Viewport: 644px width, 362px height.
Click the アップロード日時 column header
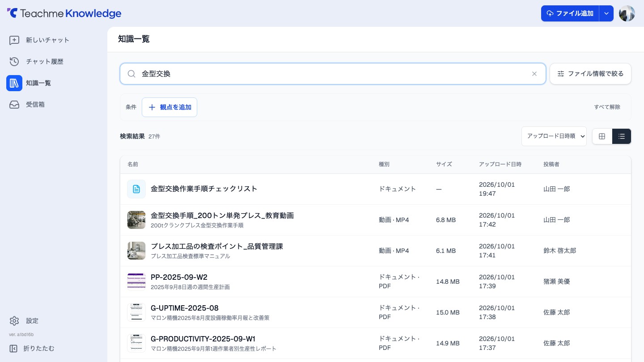500,164
